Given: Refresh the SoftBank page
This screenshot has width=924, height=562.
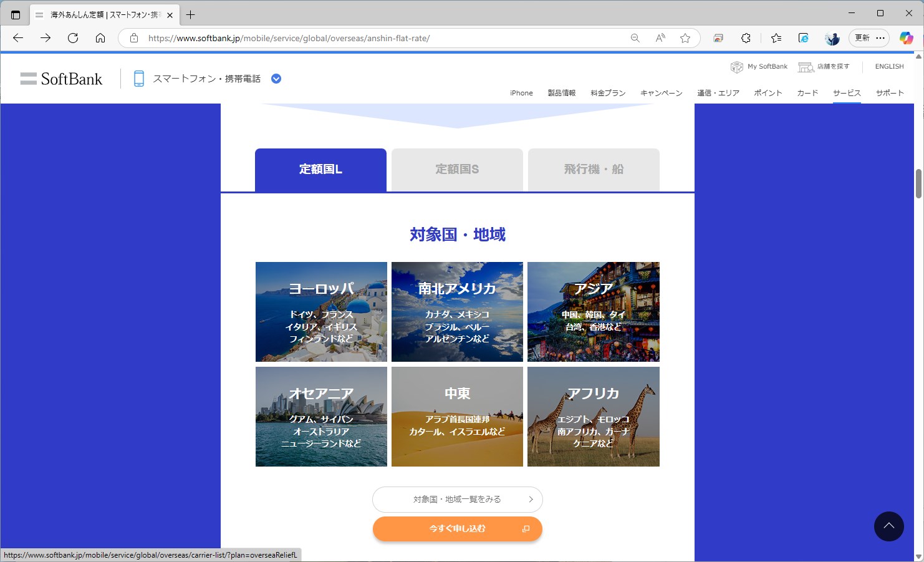Looking at the screenshot, I should 73,37.
